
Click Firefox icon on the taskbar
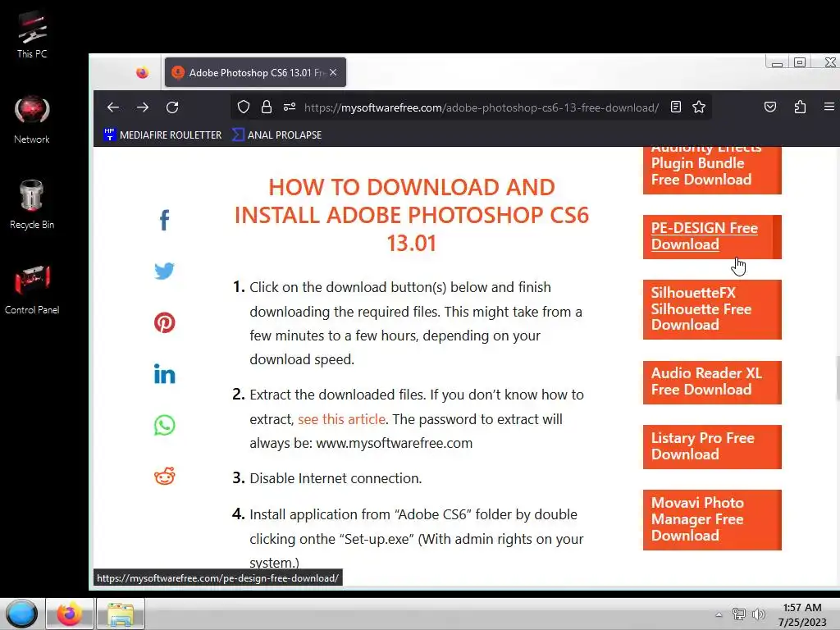point(70,614)
